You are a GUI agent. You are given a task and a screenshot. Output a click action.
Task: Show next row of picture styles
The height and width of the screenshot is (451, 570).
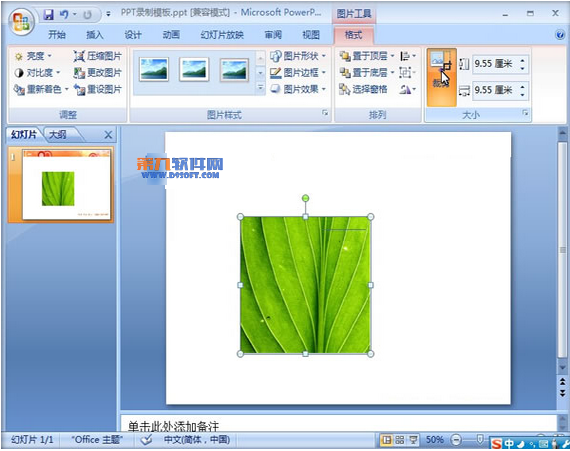[260, 73]
